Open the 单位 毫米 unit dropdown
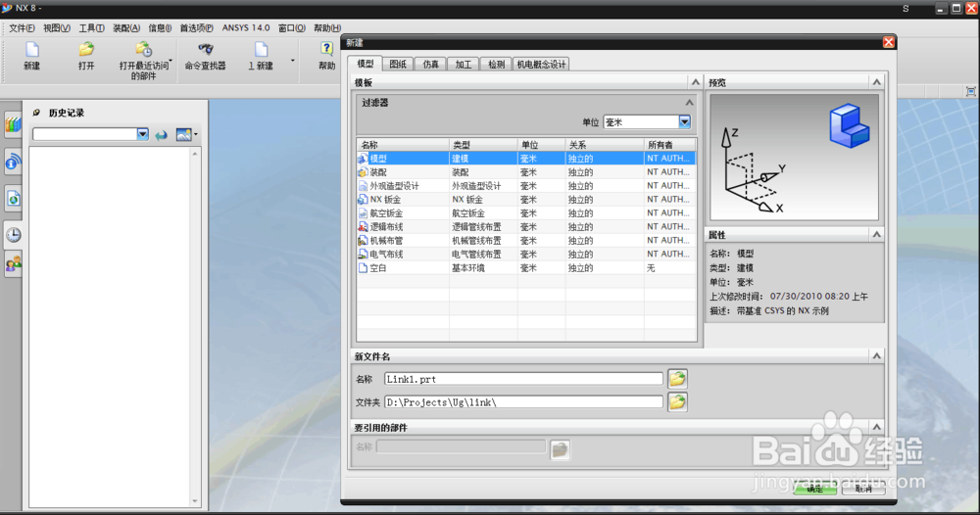 point(684,121)
